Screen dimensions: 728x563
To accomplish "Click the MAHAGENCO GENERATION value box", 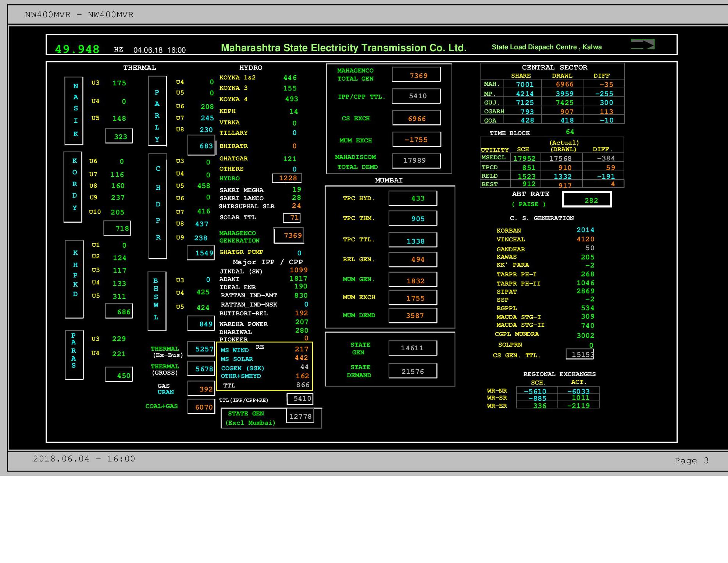I will pos(289,236).
